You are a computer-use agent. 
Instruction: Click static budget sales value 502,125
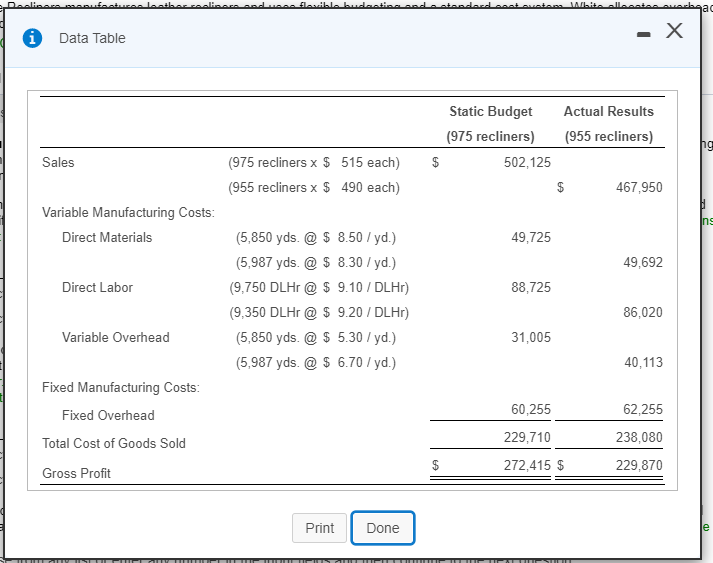(x=527, y=162)
